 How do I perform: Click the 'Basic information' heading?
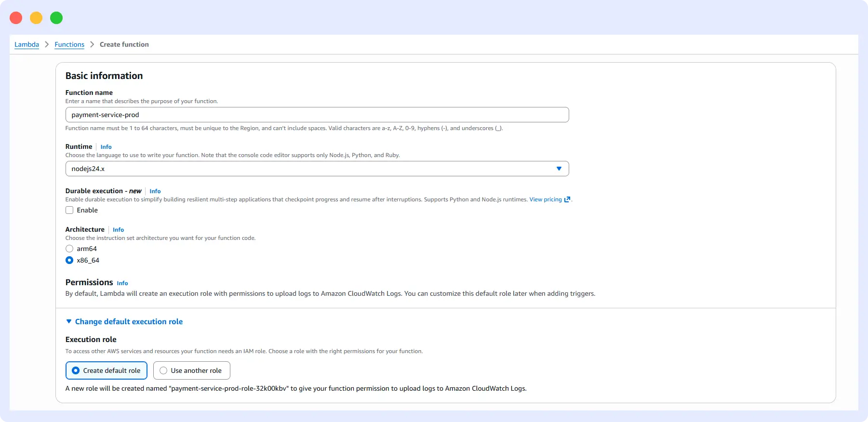[x=104, y=76]
